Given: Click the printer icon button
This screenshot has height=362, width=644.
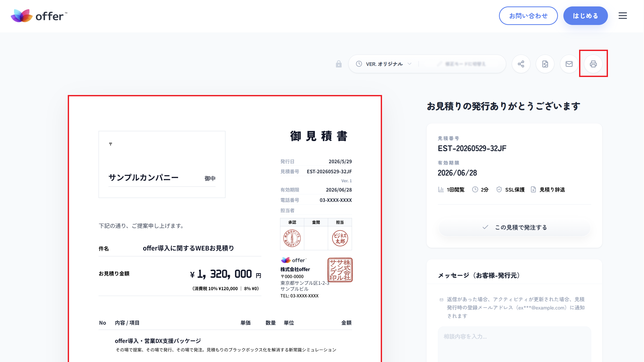Looking at the screenshot, I should point(593,64).
